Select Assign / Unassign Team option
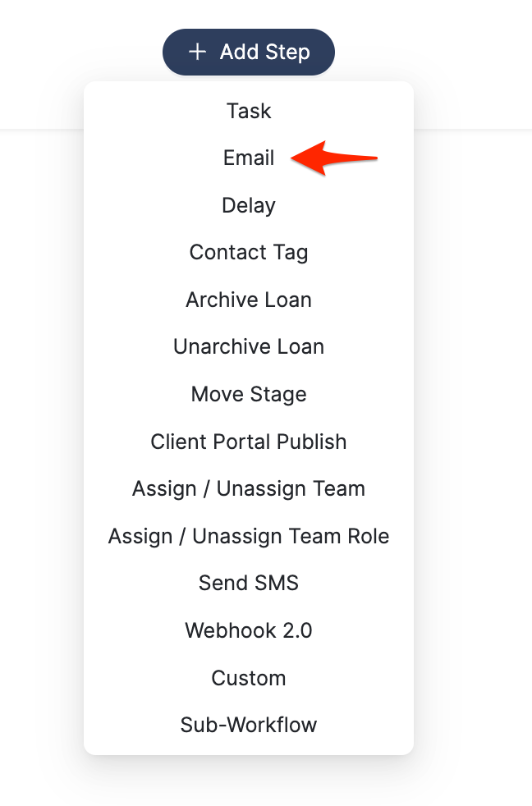The image size is (532, 806). point(249,488)
